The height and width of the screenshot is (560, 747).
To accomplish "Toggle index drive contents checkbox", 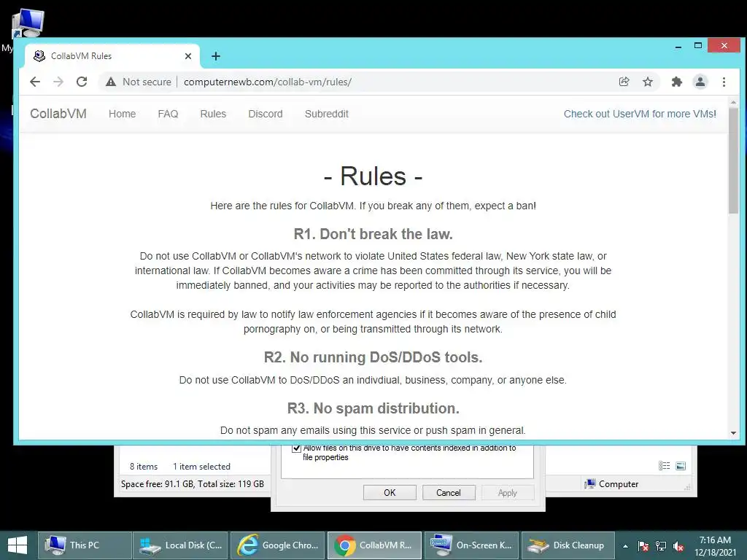I will point(296,448).
